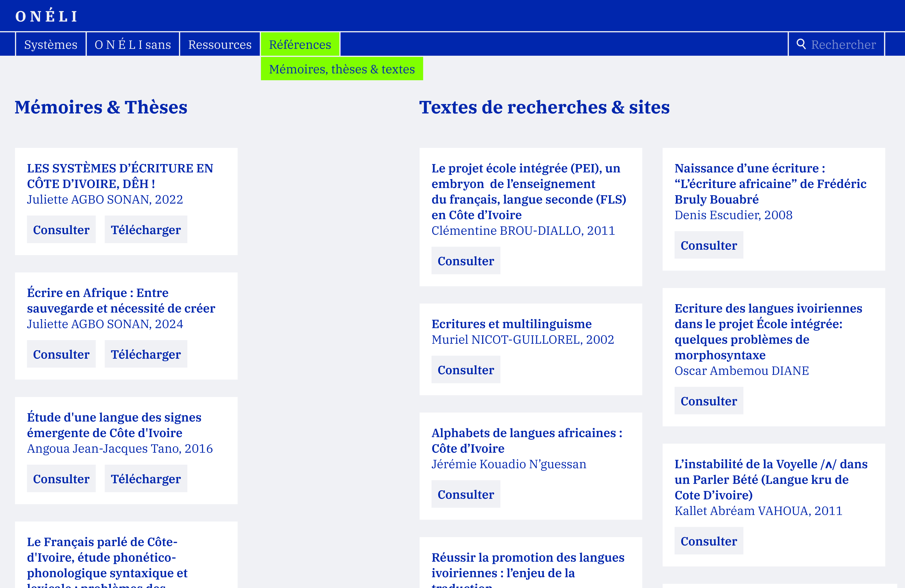Click the search magnifier icon

(801, 44)
